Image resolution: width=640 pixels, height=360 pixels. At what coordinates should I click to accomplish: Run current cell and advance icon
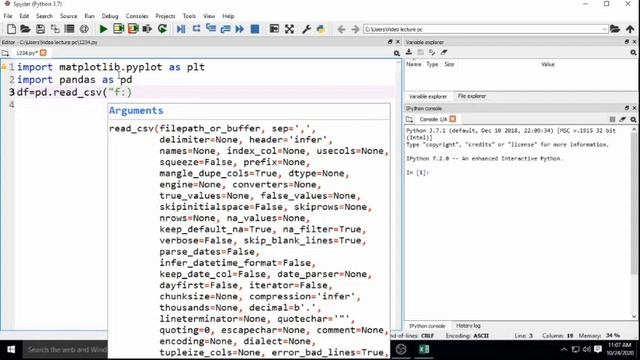pos(133,29)
